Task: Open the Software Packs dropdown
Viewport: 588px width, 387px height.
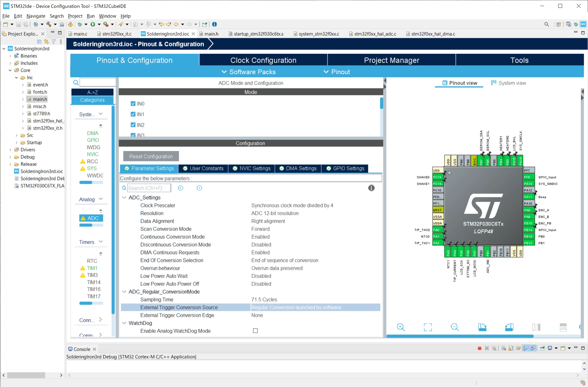Action: tap(249, 72)
